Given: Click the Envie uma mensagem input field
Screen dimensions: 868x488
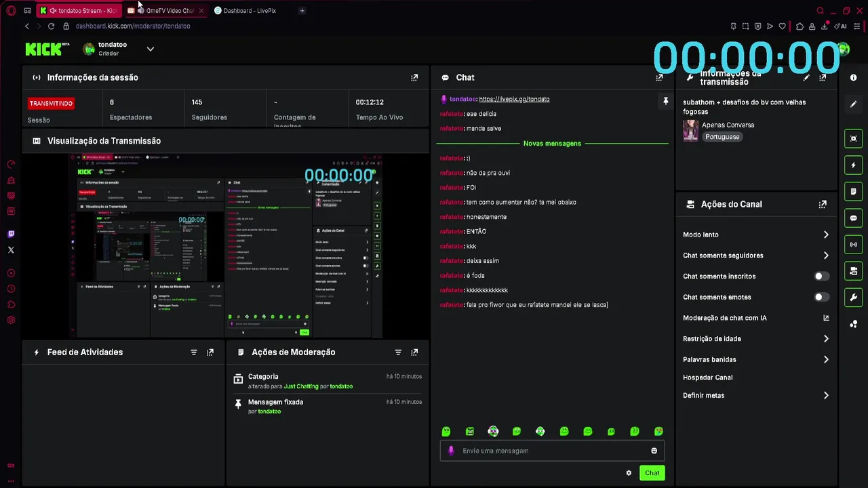Looking at the screenshot, I should click(552, 451).
